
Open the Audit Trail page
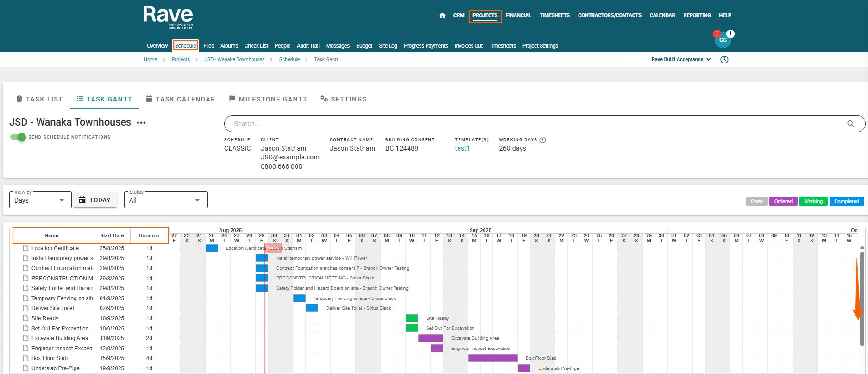pos(308,46)
